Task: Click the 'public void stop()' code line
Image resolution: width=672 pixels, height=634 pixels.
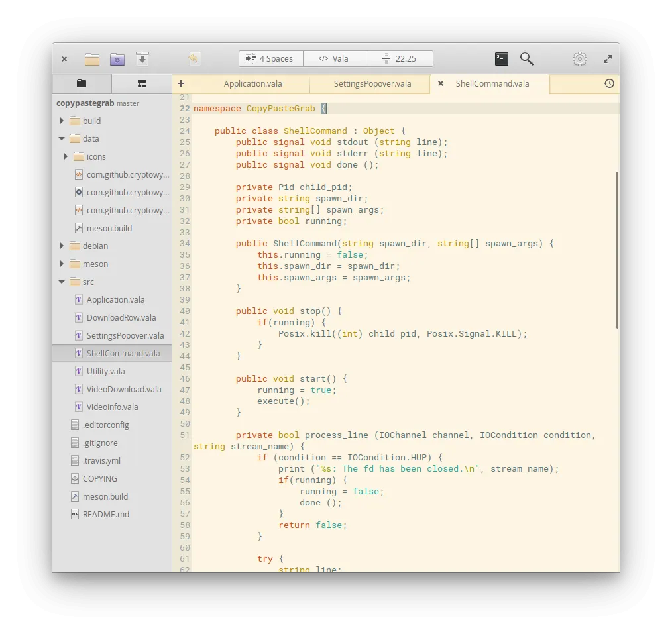Action: (288, 311)
